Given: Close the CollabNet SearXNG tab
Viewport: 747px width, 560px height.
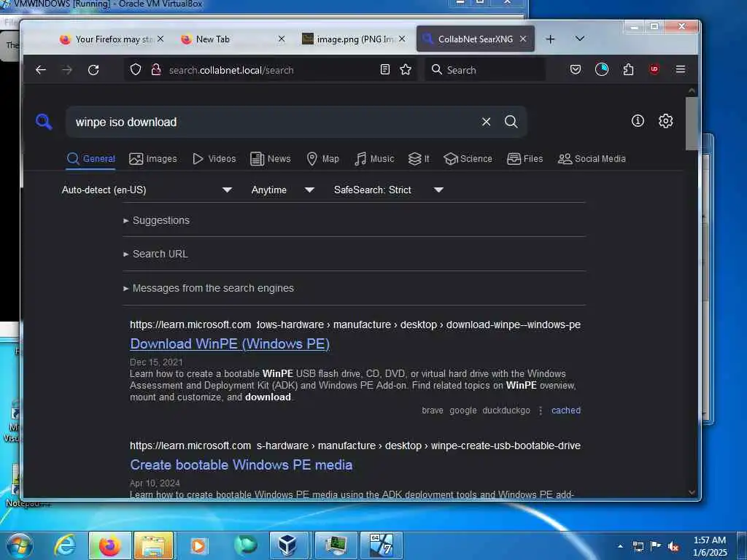Looking at the screenshot, I should click(523, 39).
